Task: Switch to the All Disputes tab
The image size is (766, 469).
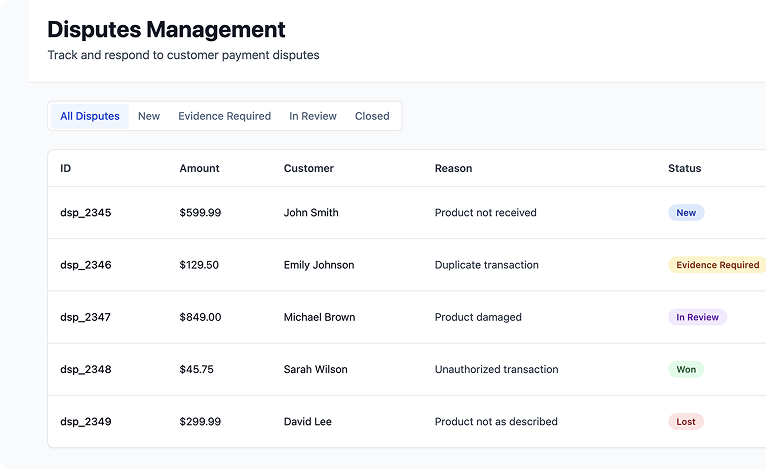Action: (x=90, y=116)
